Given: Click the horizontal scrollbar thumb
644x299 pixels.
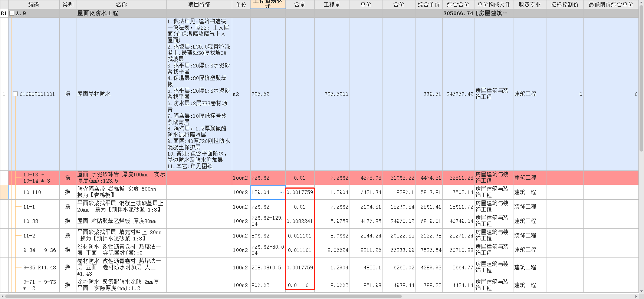Looking at the screenshot, I should (x=203, y=296).
